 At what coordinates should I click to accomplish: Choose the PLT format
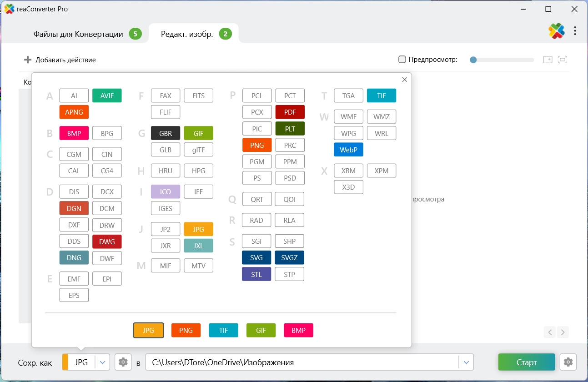click(x=290, y=129)
